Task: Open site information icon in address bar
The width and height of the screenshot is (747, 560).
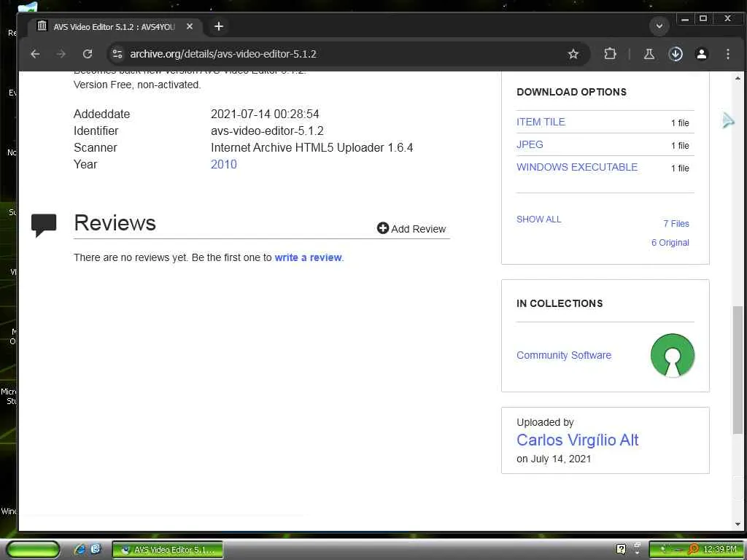Action: (x=117, y=54)
